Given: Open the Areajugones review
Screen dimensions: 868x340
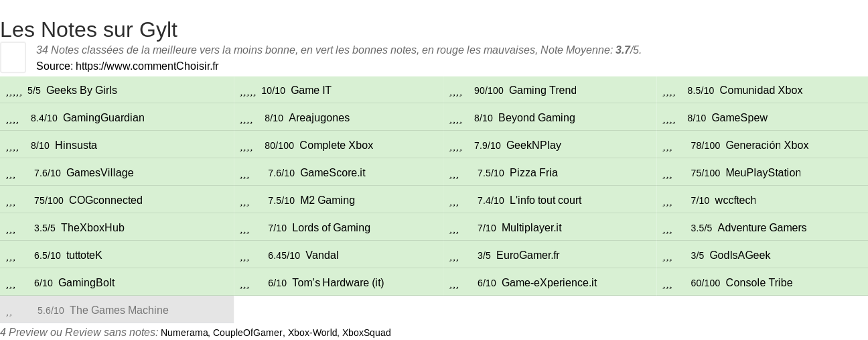Looking at the screenshot, I should [319, 117].
